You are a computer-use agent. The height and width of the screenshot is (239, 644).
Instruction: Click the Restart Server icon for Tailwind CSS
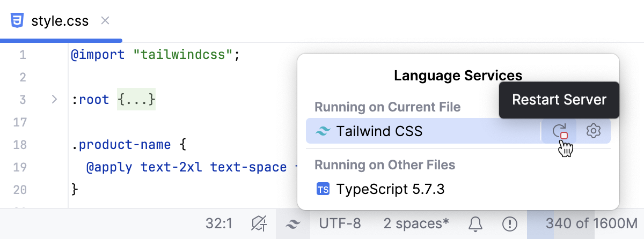559,131
